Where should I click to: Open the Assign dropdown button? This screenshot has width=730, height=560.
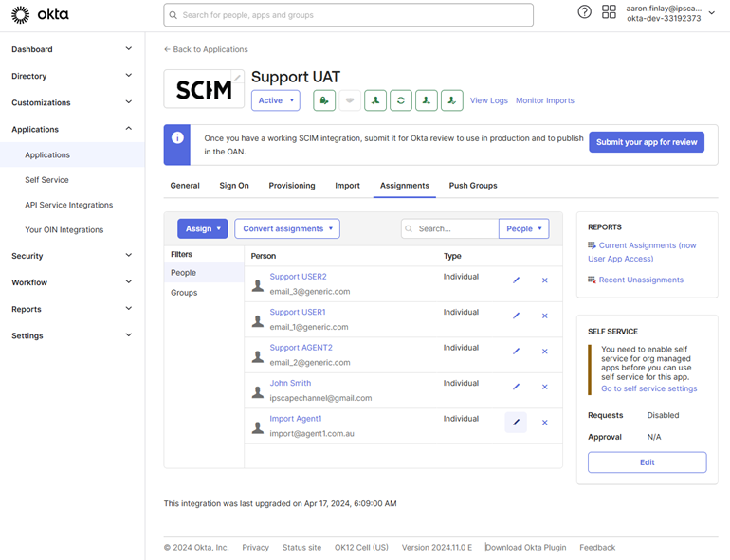203,228
